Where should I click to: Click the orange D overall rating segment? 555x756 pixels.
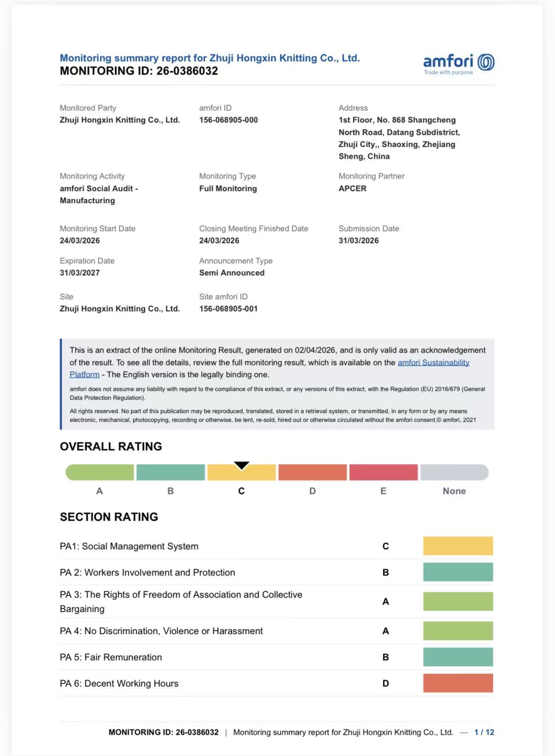[x=312, y=472]
